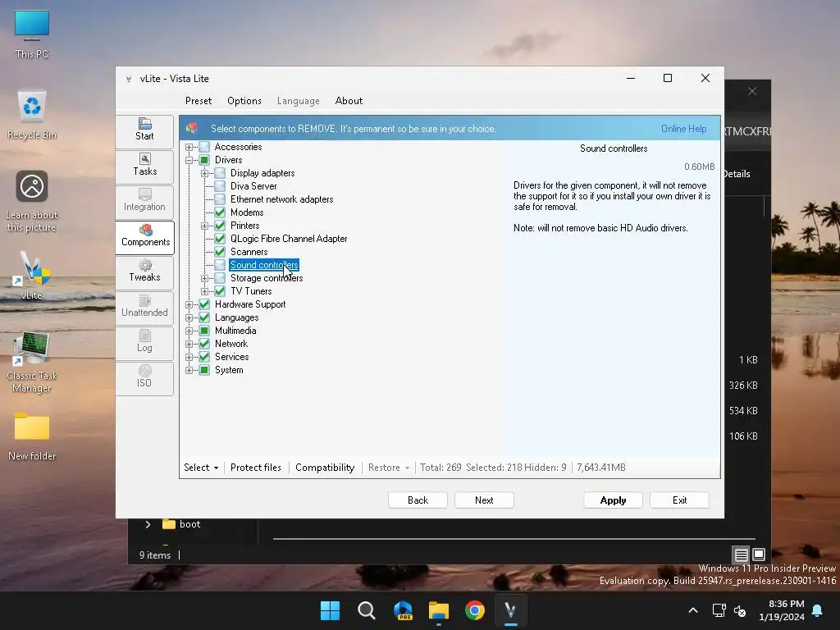The image size is (840, 630).
Task: Check the Sound controllers checkbox
Action: click(x=220, y=265)
